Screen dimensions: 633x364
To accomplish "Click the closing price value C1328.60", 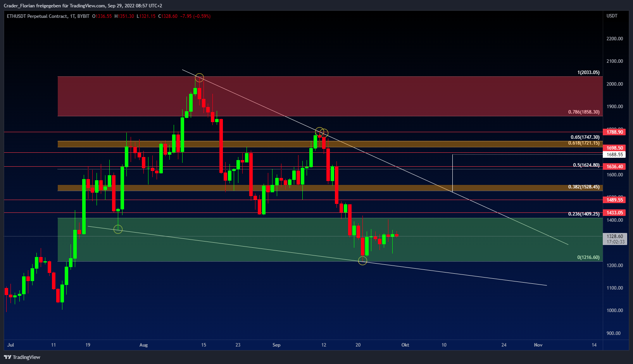I will pyautogui.click(x=168, y=16).
